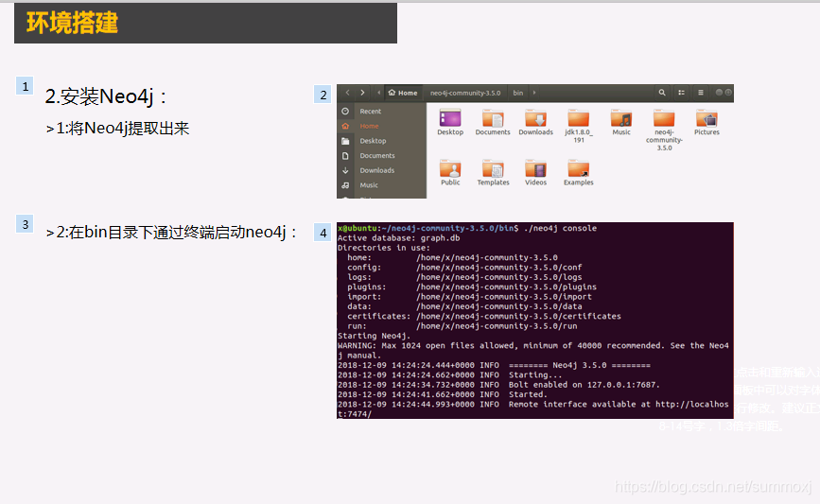This screenshot has width=820, height=504.
Task: Select the bin breadcrumb
Action: click(x=517, y=93)
